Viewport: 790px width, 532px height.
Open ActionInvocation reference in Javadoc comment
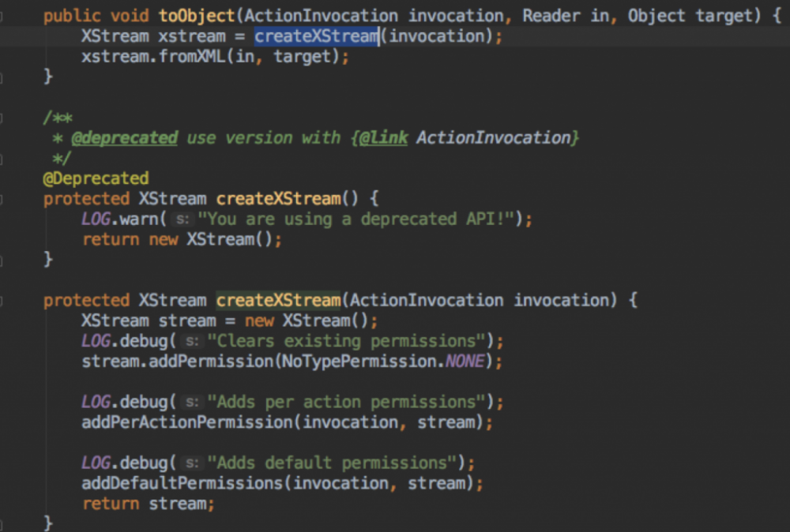(x=493, y=138)
